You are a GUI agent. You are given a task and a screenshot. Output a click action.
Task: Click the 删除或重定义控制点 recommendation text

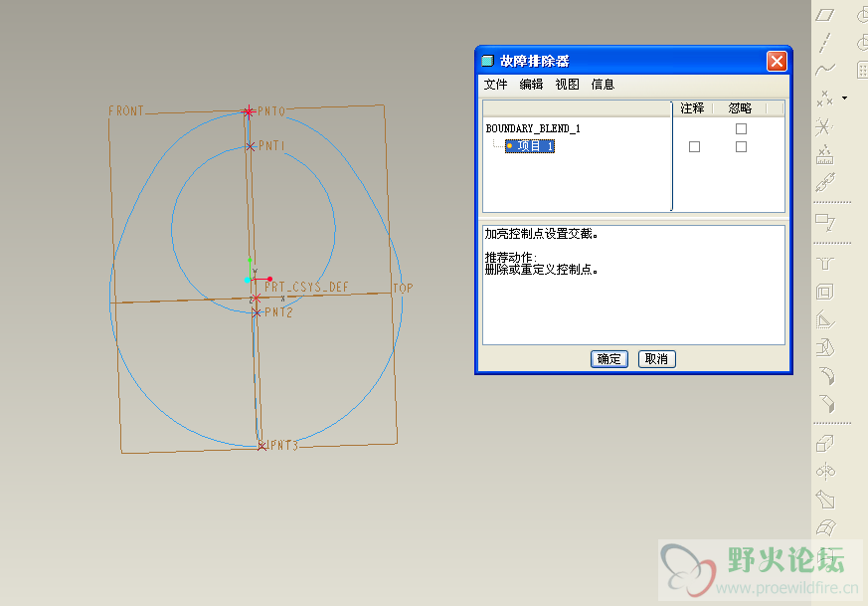coord(542,270)
